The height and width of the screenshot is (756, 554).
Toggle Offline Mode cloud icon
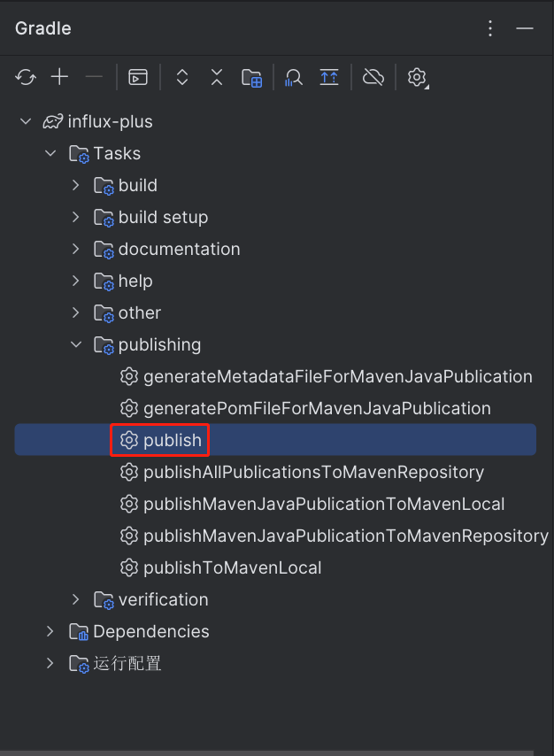[373, 77]
